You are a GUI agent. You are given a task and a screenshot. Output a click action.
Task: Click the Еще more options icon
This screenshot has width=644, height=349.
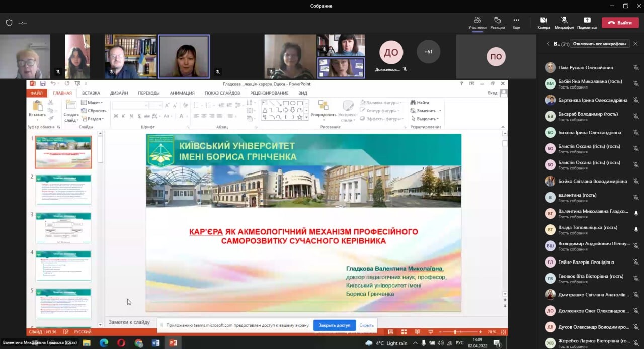point(516,20)
